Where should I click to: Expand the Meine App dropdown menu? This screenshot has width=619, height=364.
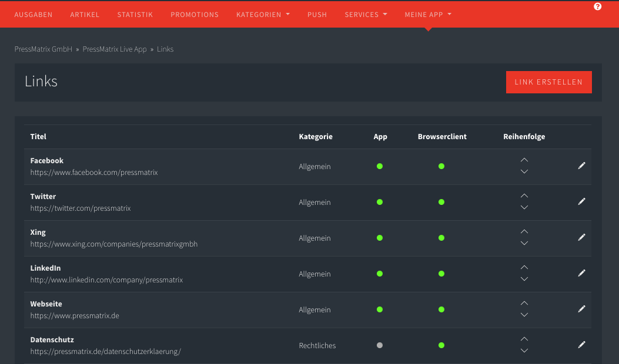[428, 15]
